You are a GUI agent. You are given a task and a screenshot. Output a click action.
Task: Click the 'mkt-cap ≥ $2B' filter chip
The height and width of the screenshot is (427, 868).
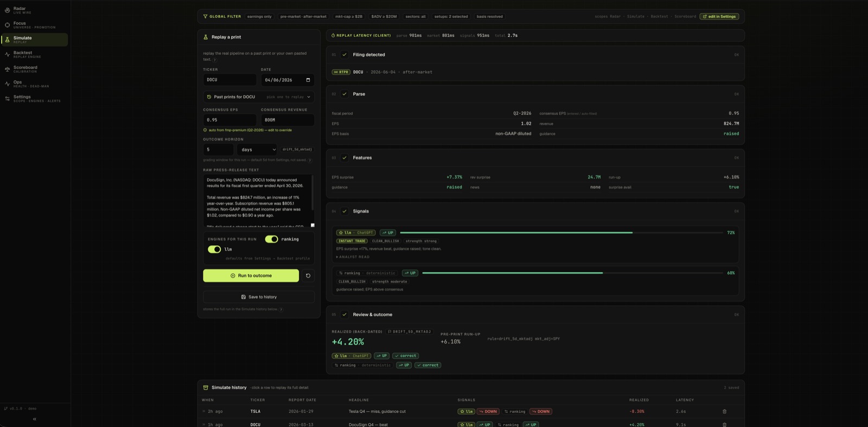[x=348, y=16]
